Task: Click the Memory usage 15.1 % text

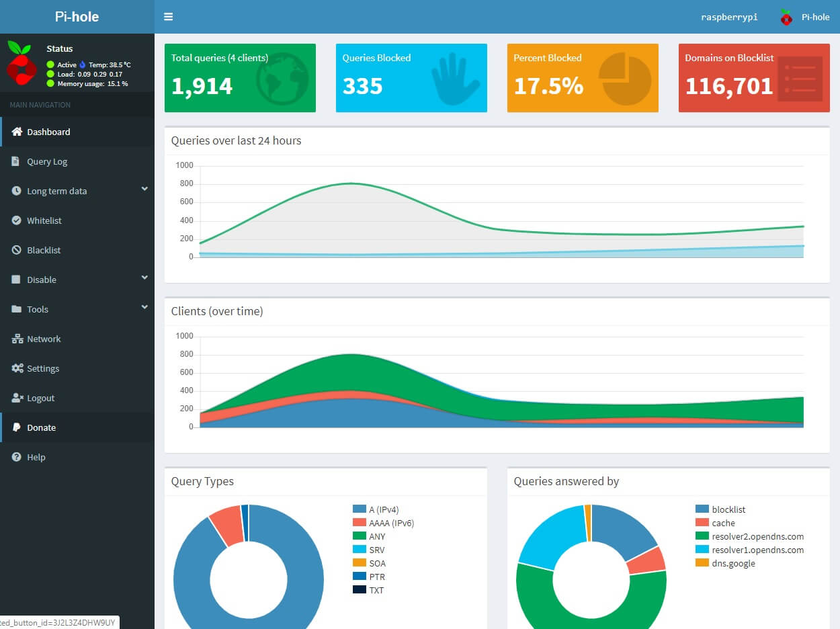Action: [x=93, y=83]
